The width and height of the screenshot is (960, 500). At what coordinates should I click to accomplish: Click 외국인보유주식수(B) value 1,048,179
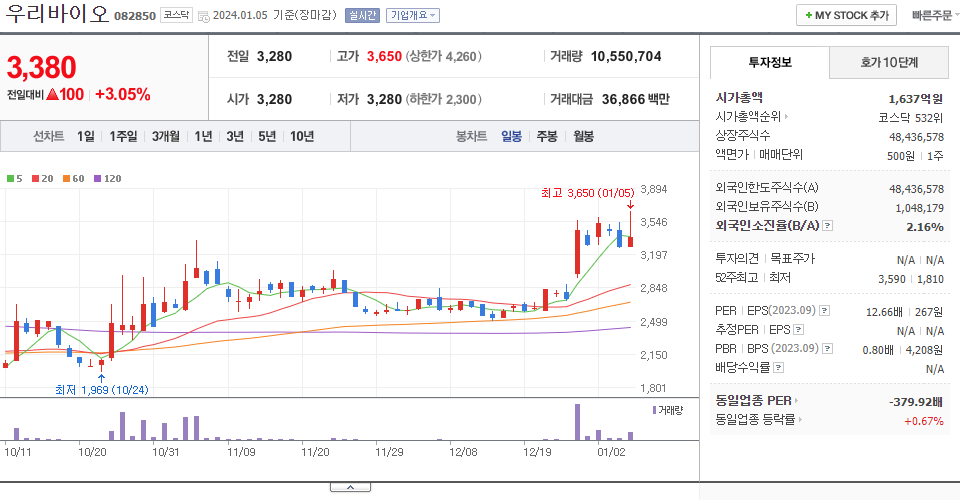point(919,208)
